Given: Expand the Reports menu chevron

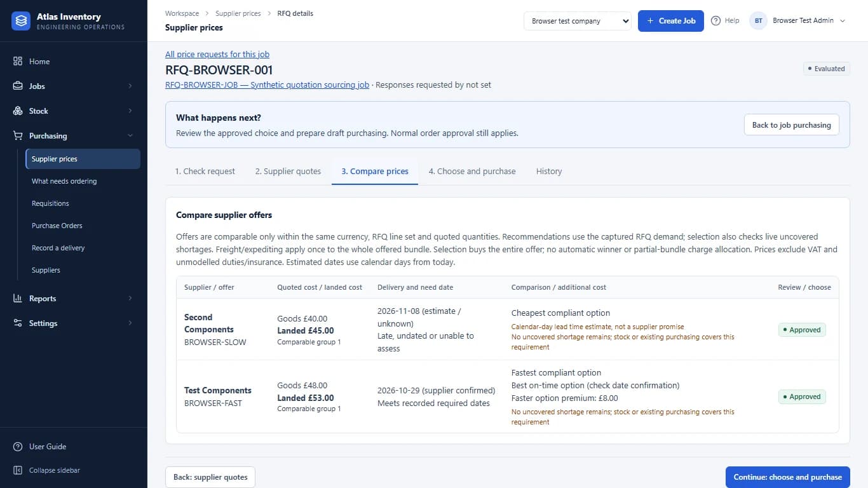Looking at the screenshot, I should (x=130, y=299).
